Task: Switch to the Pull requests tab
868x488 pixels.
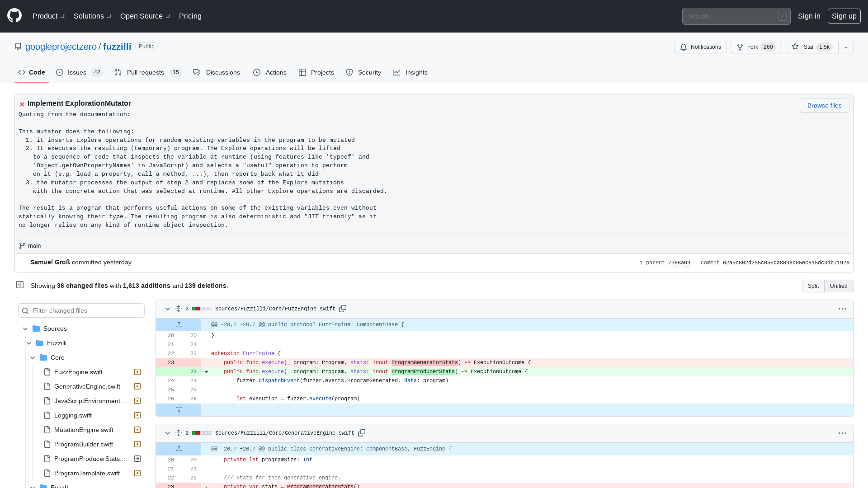Action: coord(146,72)
